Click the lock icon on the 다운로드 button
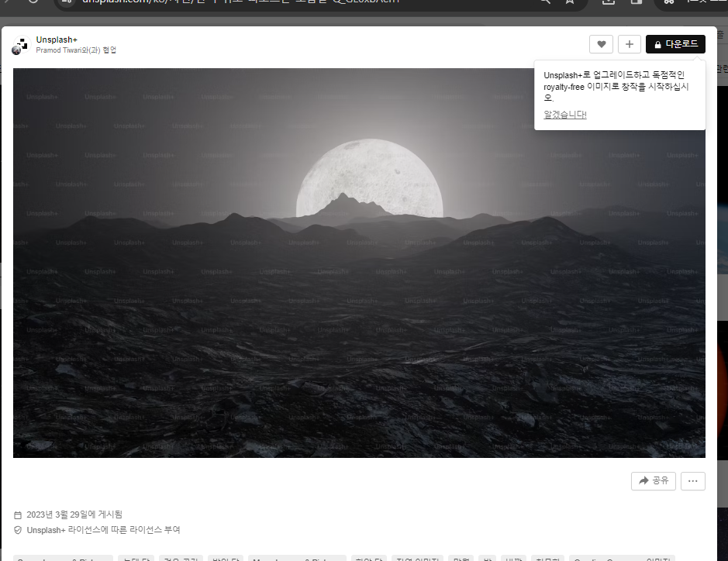This screenshot has width=728, height=561. click(658, 44)
